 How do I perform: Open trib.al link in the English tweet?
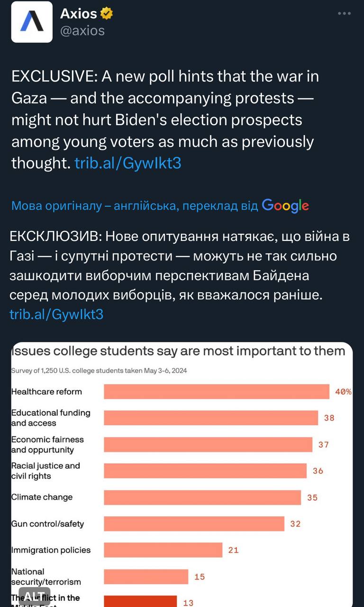(128, 163)
